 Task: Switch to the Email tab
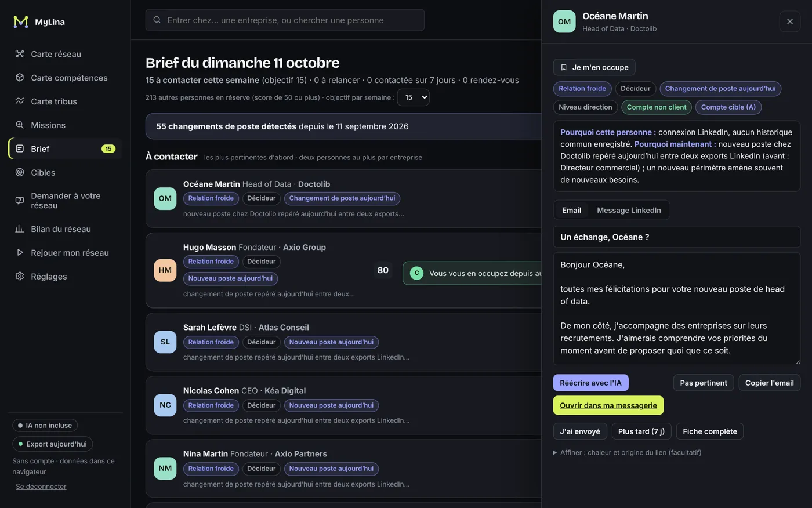click(571, 211)
